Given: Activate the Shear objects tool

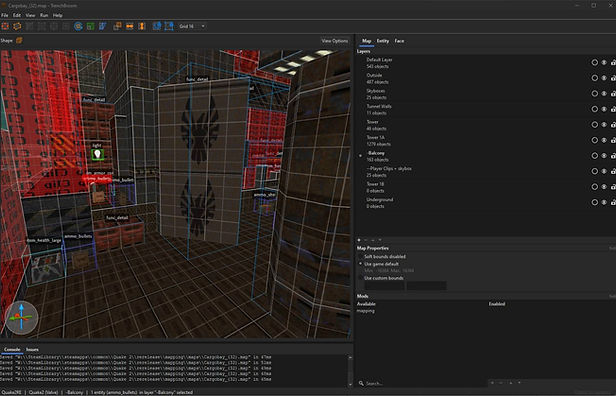Looking at the screenshot, I should 103,26.
